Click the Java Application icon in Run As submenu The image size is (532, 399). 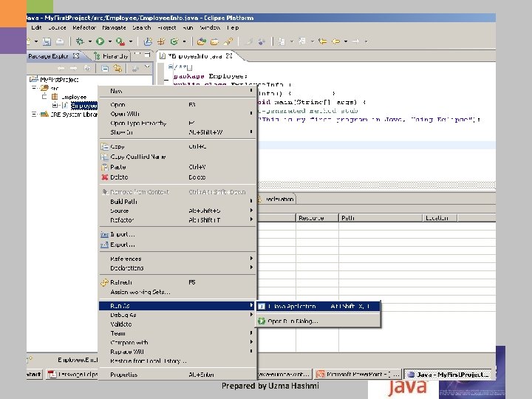pos(262,307)
